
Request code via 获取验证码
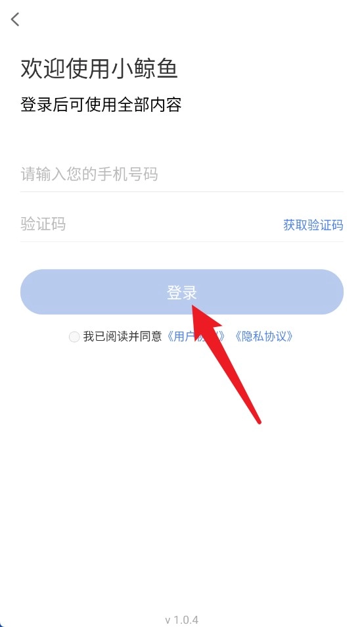[x=313, y=225]
